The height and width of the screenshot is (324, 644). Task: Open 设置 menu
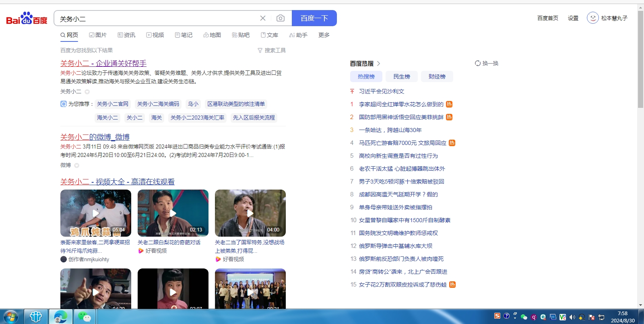573,18
